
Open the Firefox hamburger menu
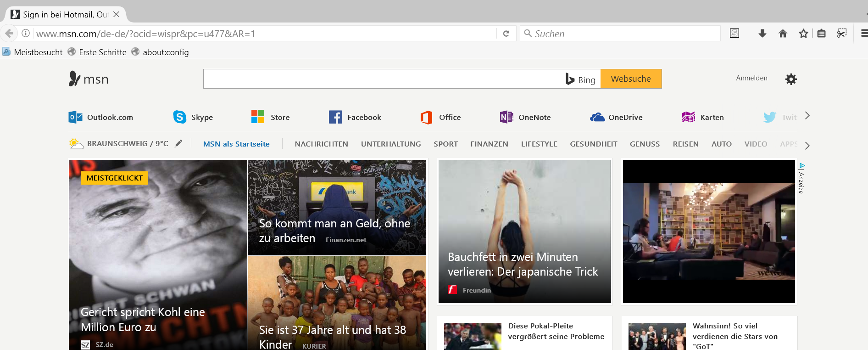864,34
